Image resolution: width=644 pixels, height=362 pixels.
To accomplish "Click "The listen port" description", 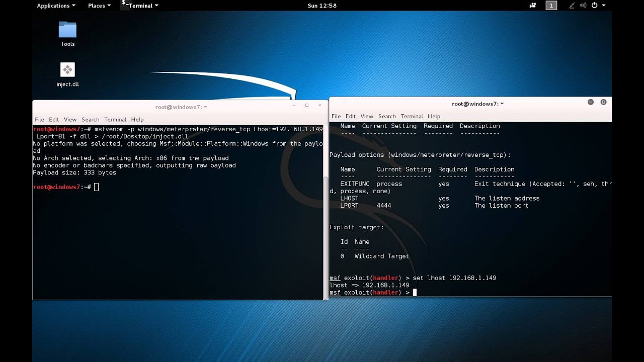I will (502, 206).
